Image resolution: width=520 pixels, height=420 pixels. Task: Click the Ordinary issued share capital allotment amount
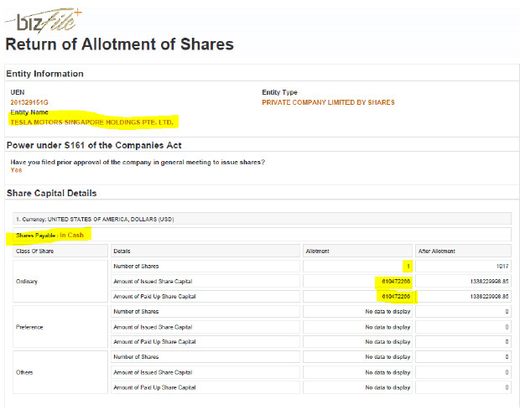(x=396, y=282)
